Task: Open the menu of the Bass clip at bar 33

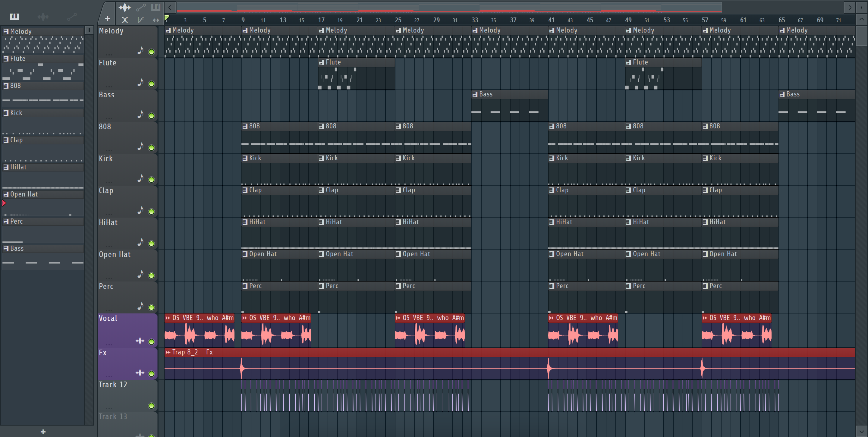Action: [475, 94]
